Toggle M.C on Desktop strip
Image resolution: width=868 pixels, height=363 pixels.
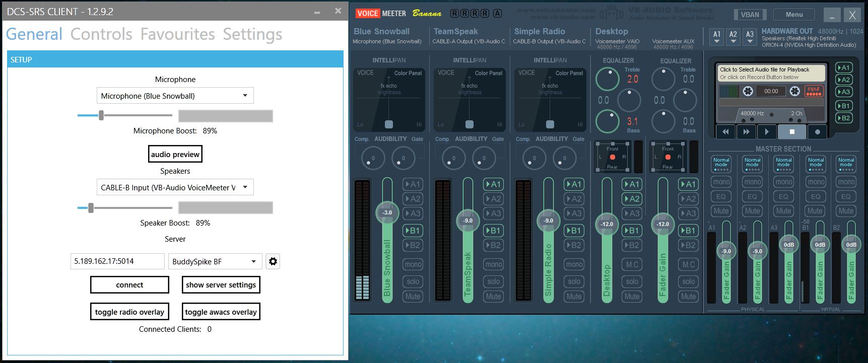[632, 264]
